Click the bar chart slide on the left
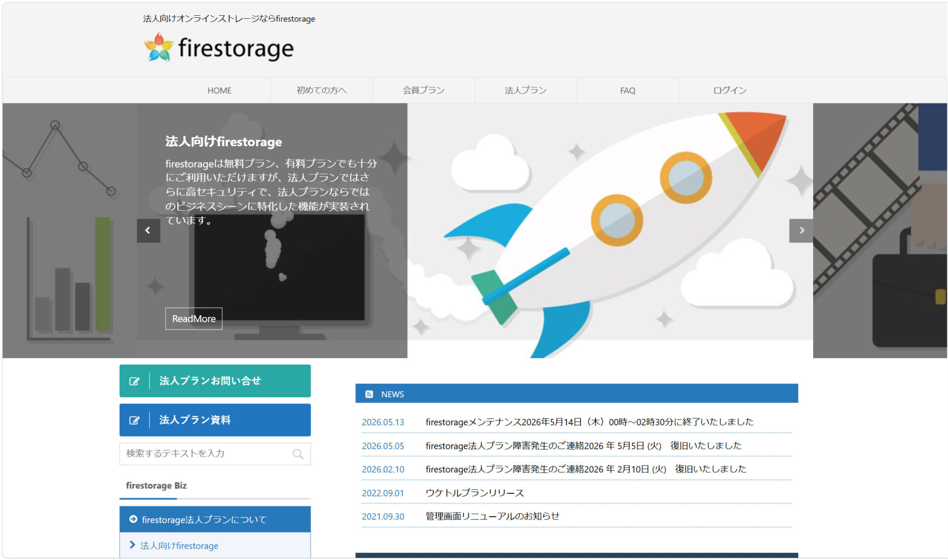 pos(69,230)
